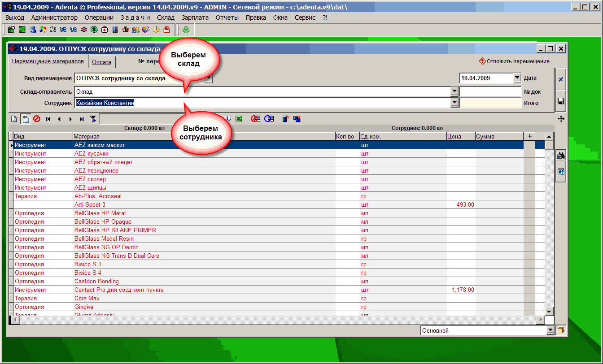Click the green clover icon in toolbar
Image resolution: width=603 pixels, height=364 pixels.
pos(186,30)
